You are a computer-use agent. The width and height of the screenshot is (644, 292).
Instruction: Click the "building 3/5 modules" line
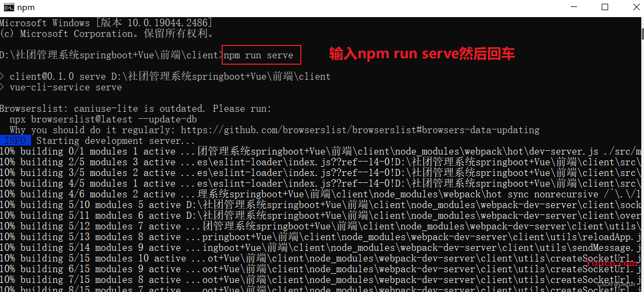[x=321, y=173]
